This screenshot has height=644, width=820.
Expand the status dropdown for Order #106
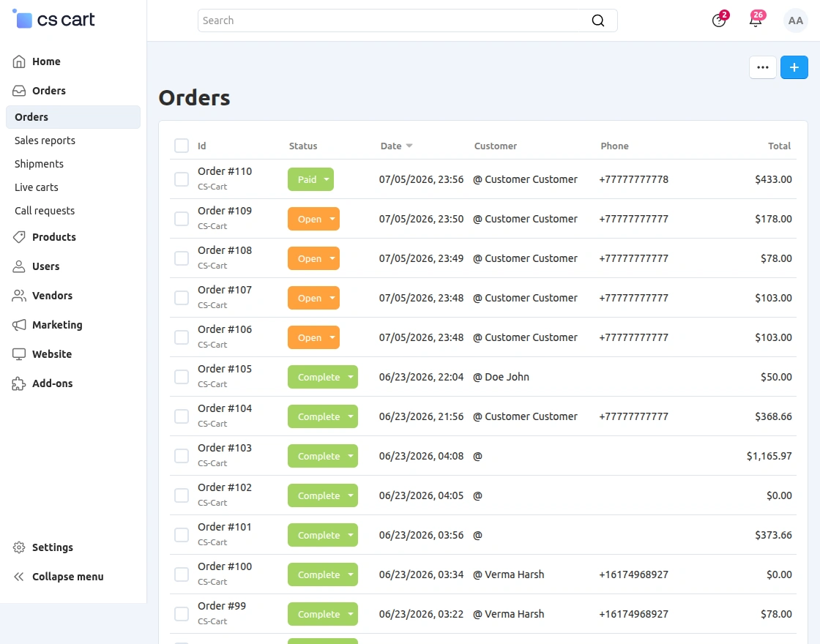[x=313, y=337]
